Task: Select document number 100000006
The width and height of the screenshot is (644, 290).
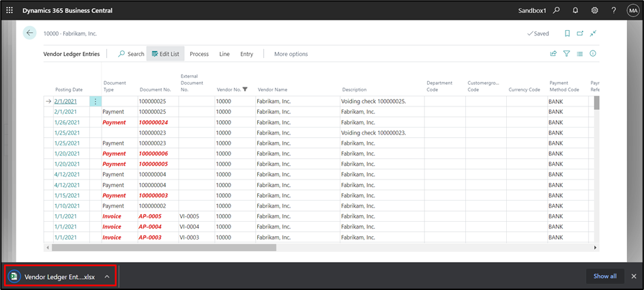Action: 153,154
